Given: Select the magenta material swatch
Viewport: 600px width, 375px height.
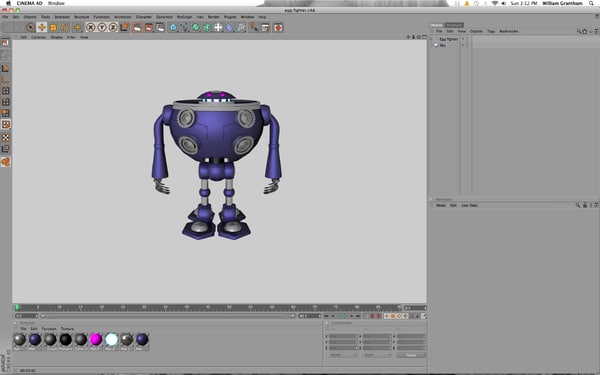Looking at the screenshot, I should pos(96,339).
